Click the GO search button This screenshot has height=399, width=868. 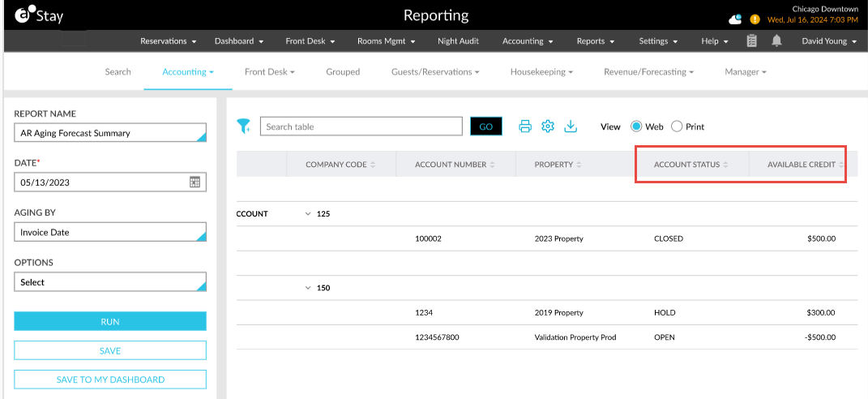click(486, 127)
